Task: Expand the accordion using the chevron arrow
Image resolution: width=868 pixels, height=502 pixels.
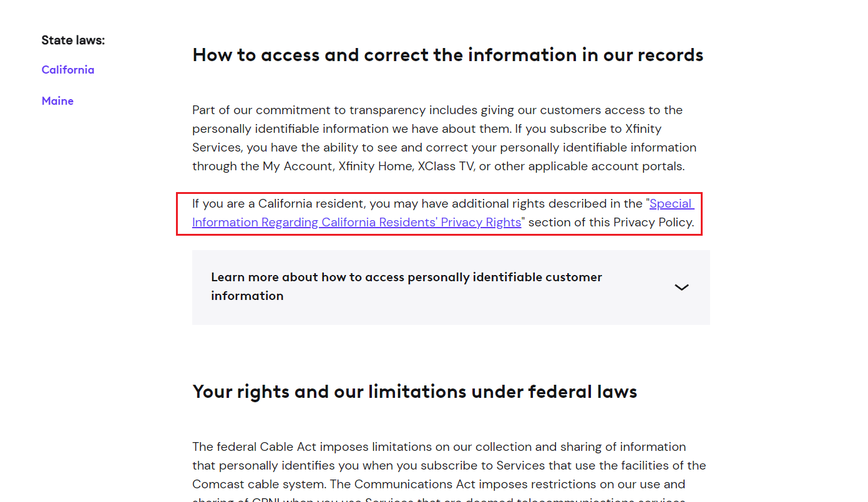Action: [681, 287]
